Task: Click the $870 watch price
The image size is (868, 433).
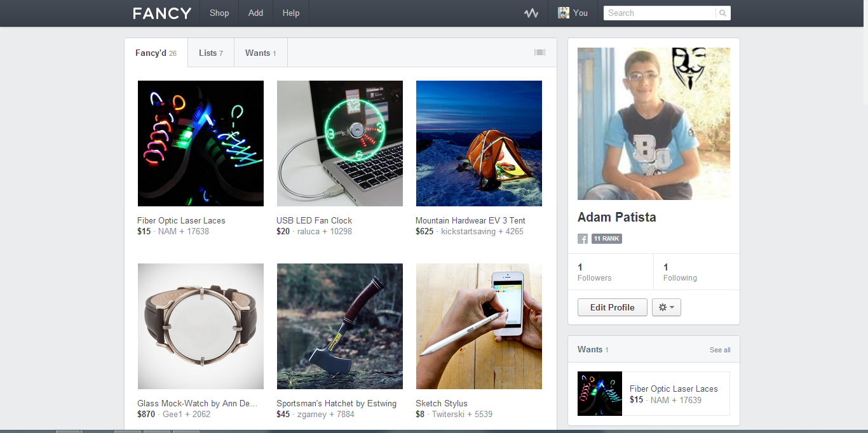Action: tap(146, 414)
